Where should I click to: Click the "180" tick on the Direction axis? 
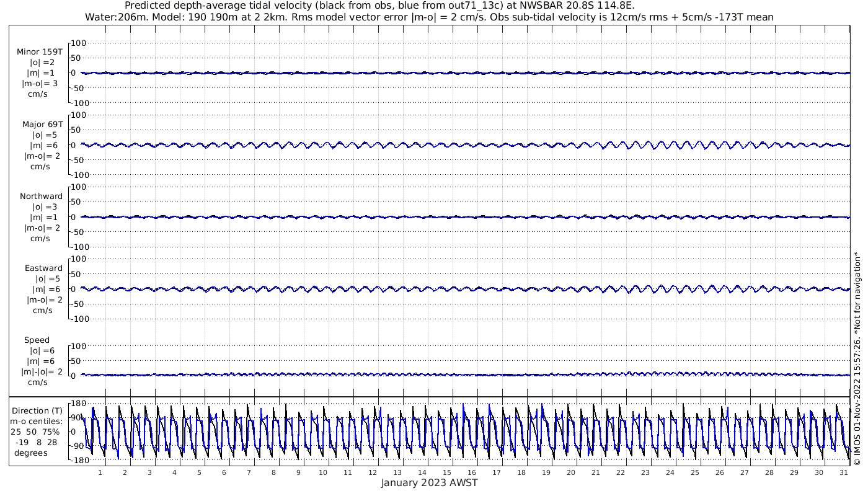pos(79,404)
